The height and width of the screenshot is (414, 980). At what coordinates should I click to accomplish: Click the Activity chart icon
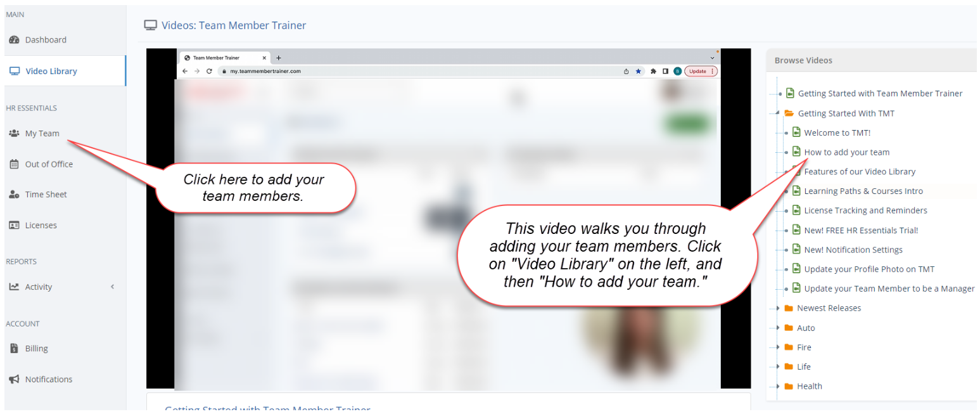[14, 287]
